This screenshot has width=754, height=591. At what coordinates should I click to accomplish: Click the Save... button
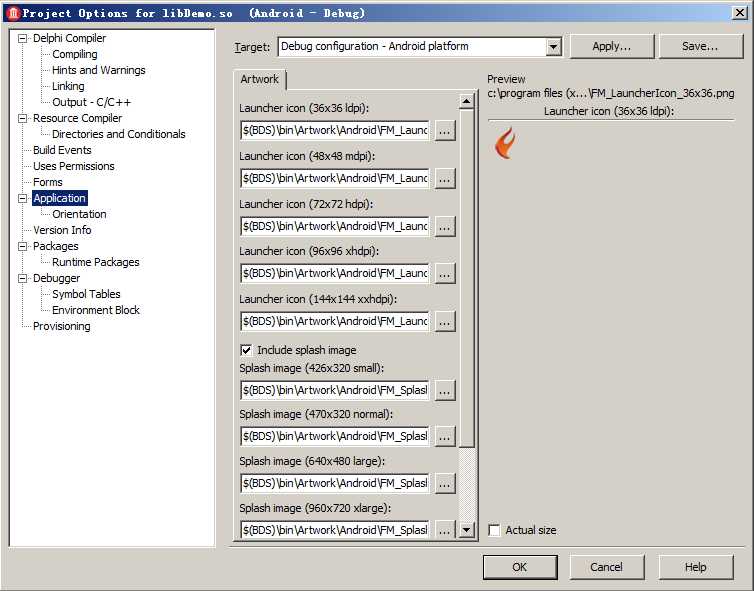pyautogui.click(x=700, y=46)
